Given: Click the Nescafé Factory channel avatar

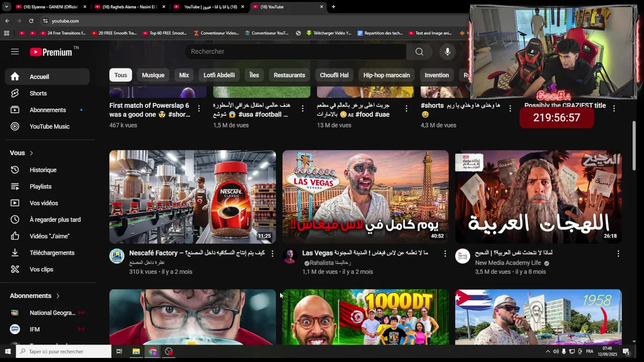Looking at the screenshot, I should coord(117,256).
